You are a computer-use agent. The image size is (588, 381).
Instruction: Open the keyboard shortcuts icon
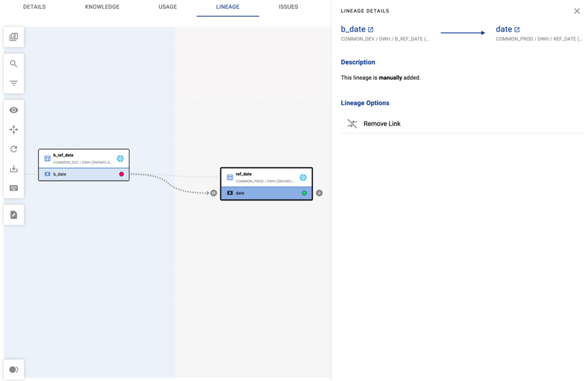[x=14, y=188]
